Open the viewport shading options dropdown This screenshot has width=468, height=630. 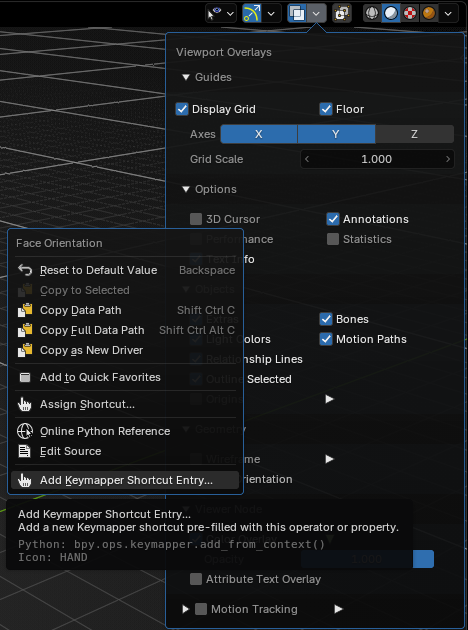[x=448, y=14]
